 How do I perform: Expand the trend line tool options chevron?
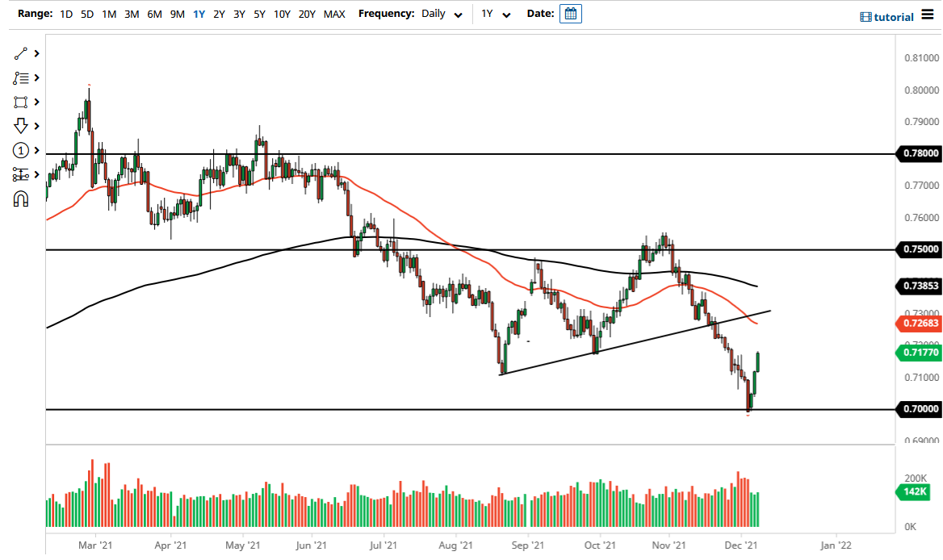coord(36,53)
